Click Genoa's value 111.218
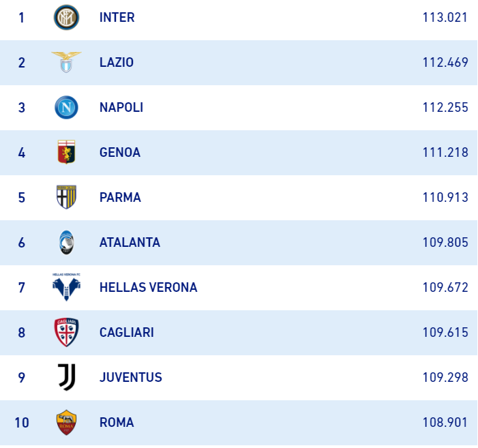478x448 pixels. (445, 153)
